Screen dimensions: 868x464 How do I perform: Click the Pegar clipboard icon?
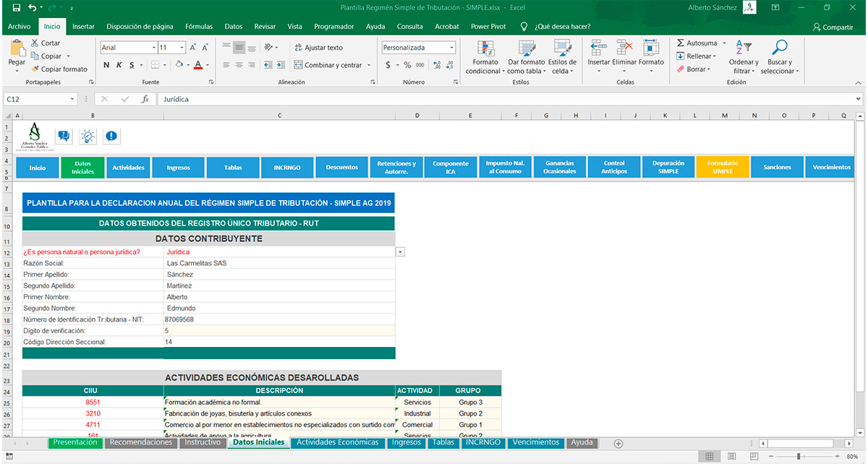[x=17, y=48]
